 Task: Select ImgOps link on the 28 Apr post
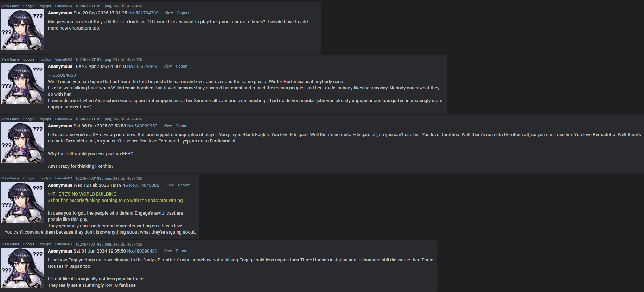tap(45, 59)
